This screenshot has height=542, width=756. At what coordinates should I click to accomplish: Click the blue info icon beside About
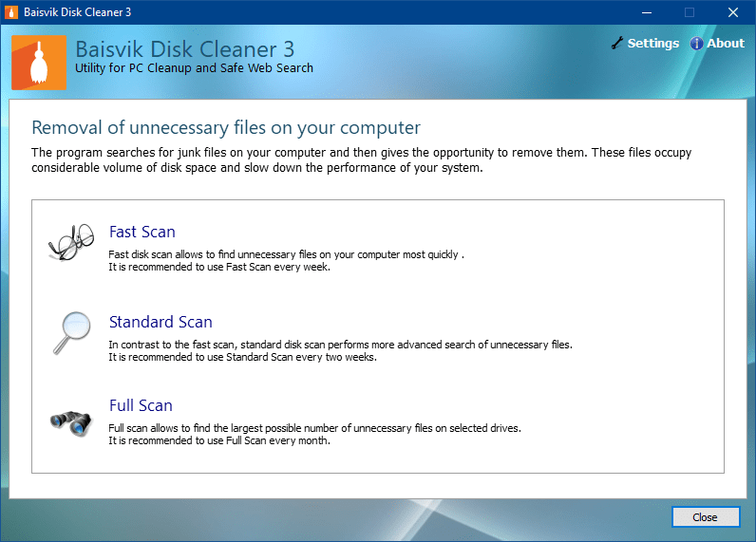696,44
